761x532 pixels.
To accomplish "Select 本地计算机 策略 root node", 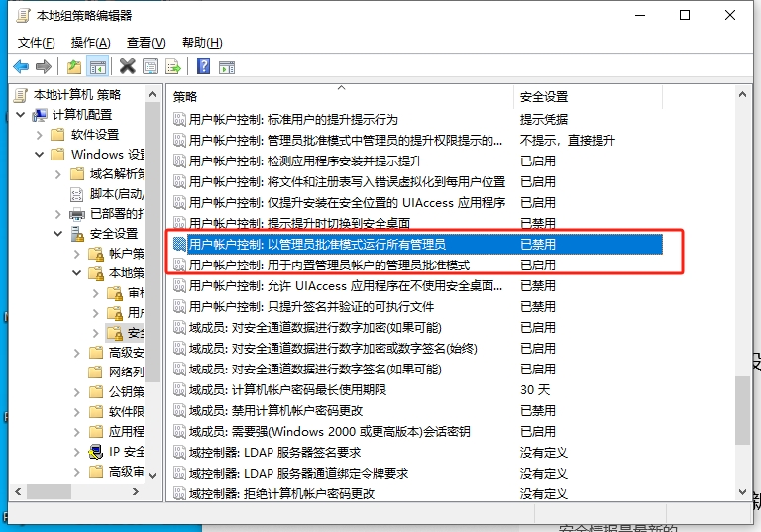I will pos(76,95).
